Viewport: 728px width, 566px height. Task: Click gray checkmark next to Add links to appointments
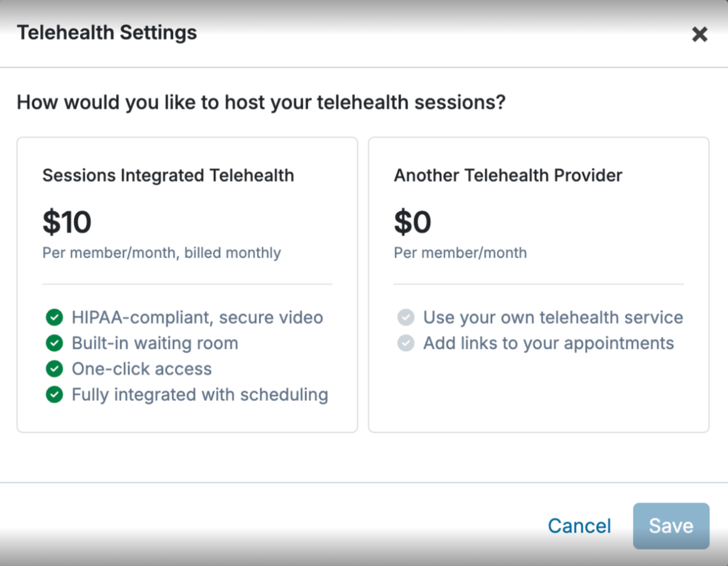tap(405, 343)
